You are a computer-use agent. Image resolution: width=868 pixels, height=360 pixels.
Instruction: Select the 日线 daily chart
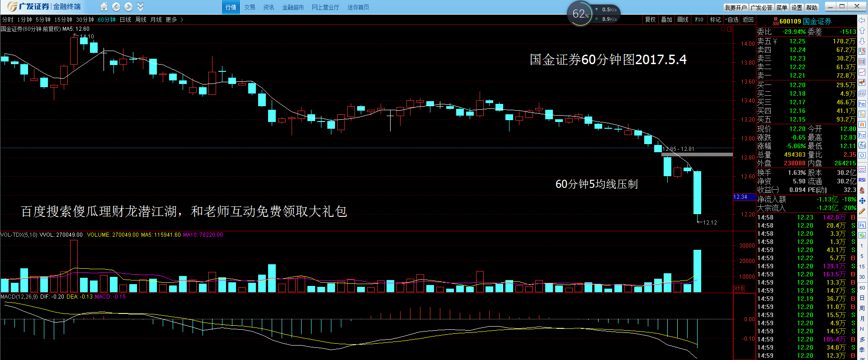click(x=125, y=19)
